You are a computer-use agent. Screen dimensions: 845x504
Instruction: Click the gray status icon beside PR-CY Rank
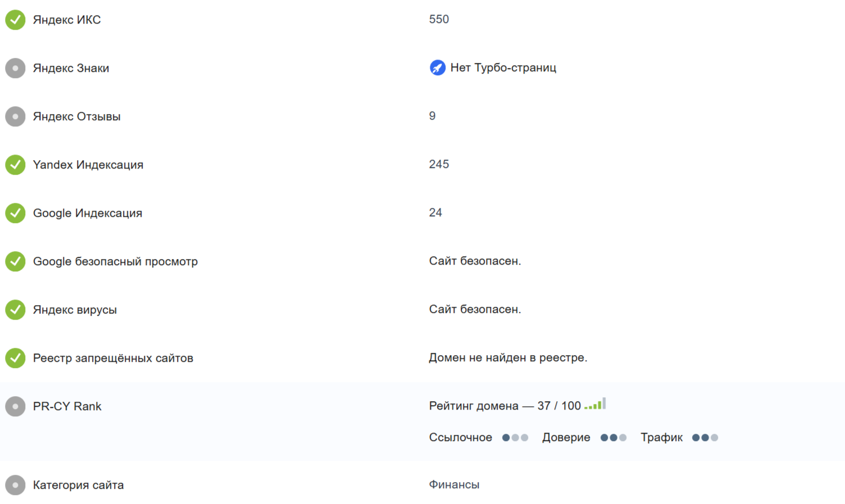(15, 406)
